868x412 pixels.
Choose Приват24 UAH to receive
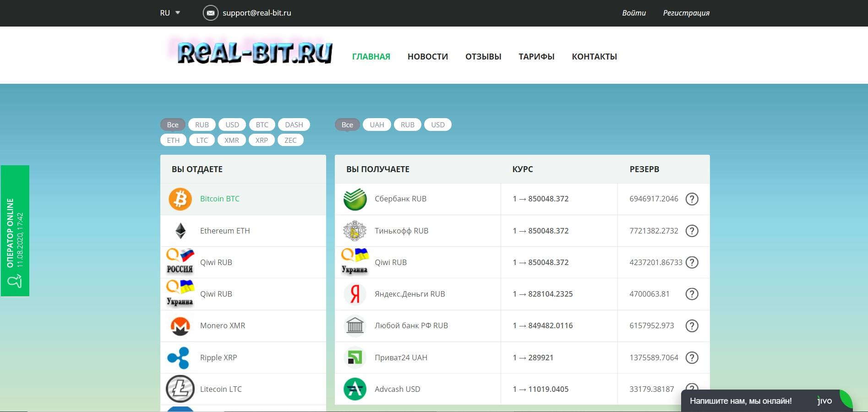(x=522, y=358)
